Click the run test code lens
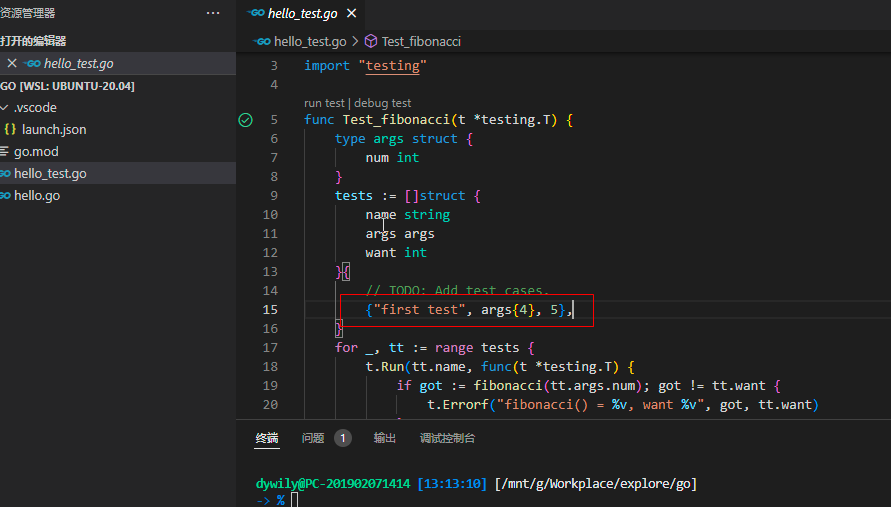 click(x=324, y=103)
